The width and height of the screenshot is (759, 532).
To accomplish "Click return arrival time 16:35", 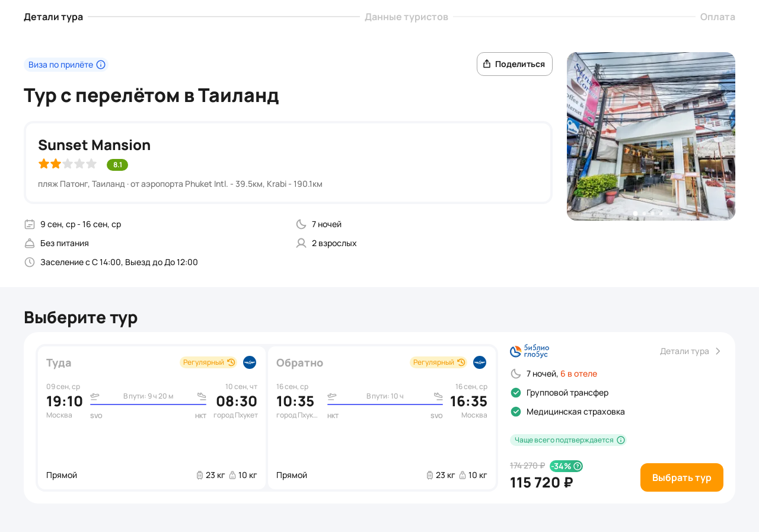I will [x=468, y=402].
